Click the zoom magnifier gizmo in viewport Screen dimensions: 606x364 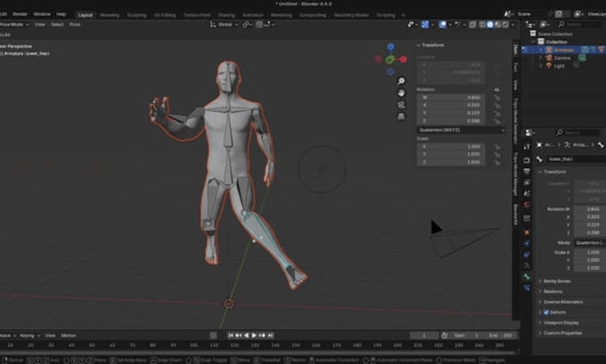coord(401,81)
